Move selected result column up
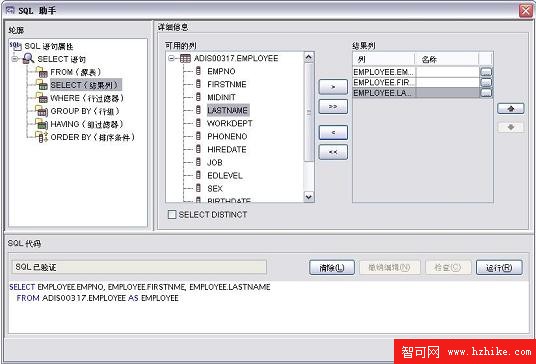Viewport: 536px width, 364px height. click(511, 109)
